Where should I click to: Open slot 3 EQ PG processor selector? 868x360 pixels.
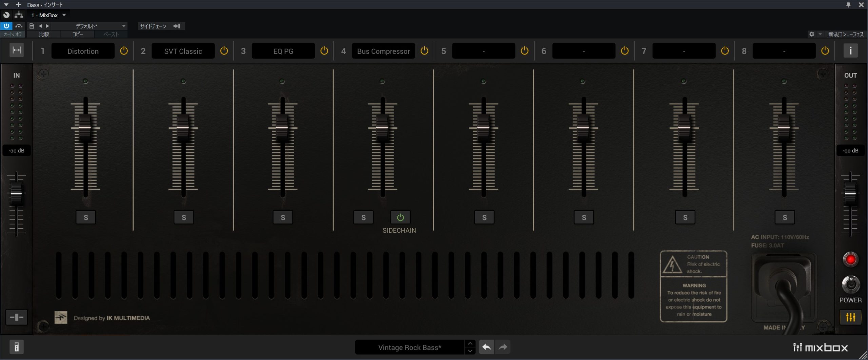tap(283, 51)
